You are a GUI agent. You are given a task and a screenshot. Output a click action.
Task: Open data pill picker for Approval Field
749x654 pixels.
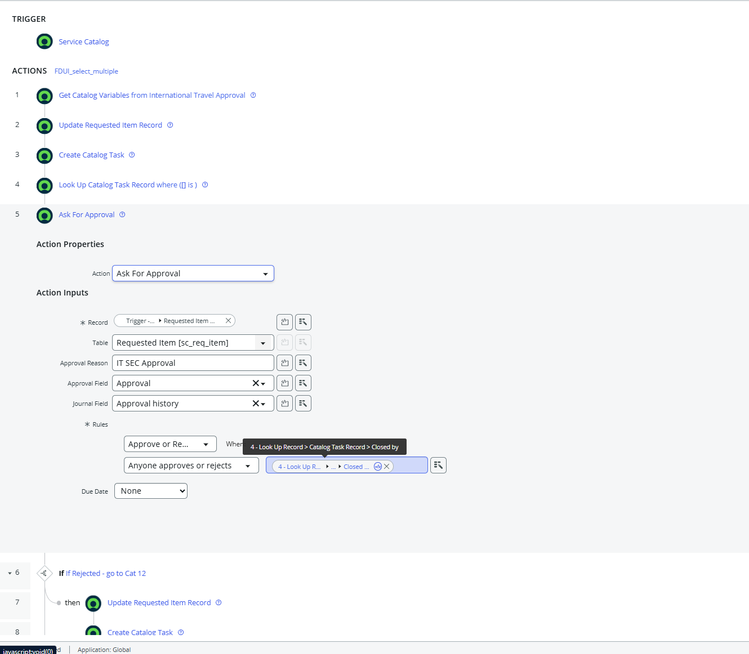[303, 383]
